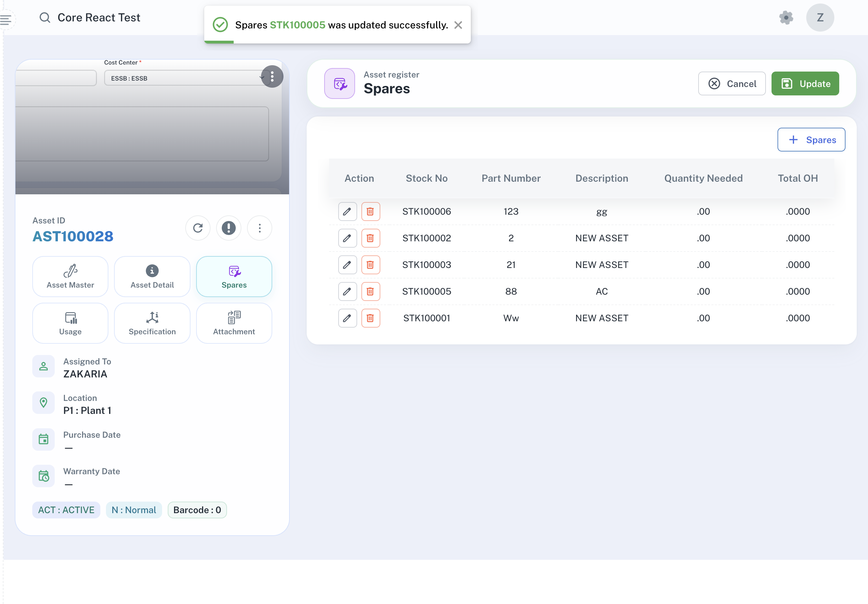Add a new spare with + Spares

tap(811, 140)
